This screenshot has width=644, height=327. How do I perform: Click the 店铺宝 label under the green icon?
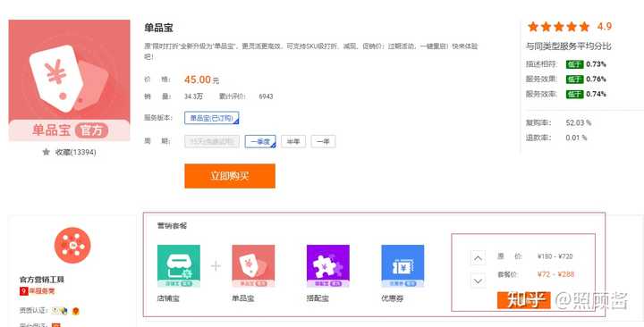click(168, 298)
